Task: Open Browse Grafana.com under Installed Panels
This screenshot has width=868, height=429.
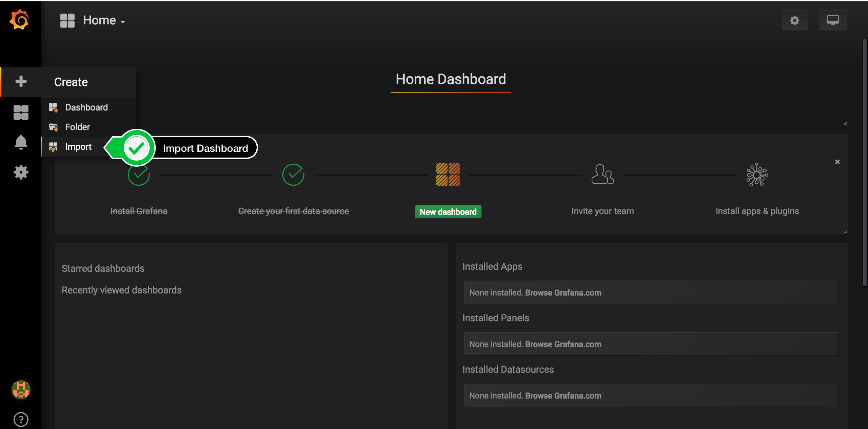Action: 563,344
